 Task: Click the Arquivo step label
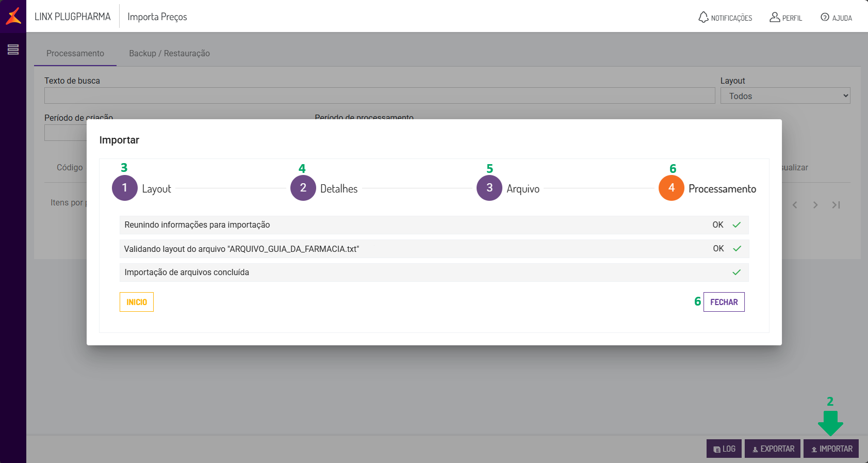(523, 189)
